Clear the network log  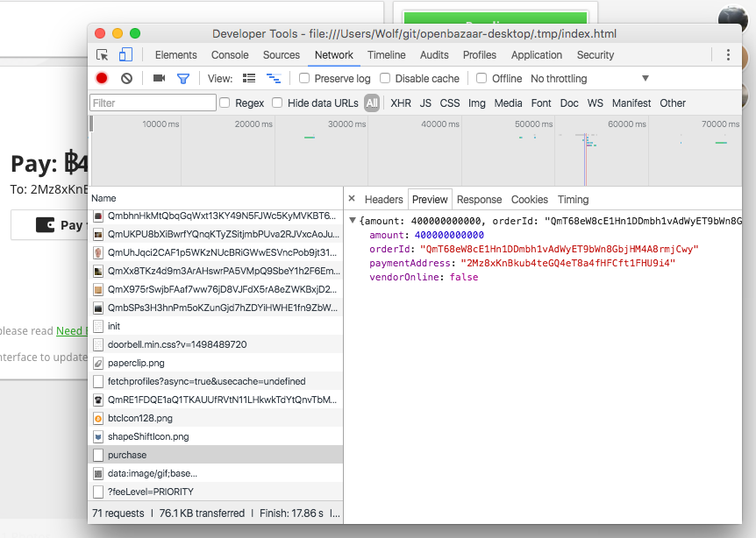coord(127,78)
